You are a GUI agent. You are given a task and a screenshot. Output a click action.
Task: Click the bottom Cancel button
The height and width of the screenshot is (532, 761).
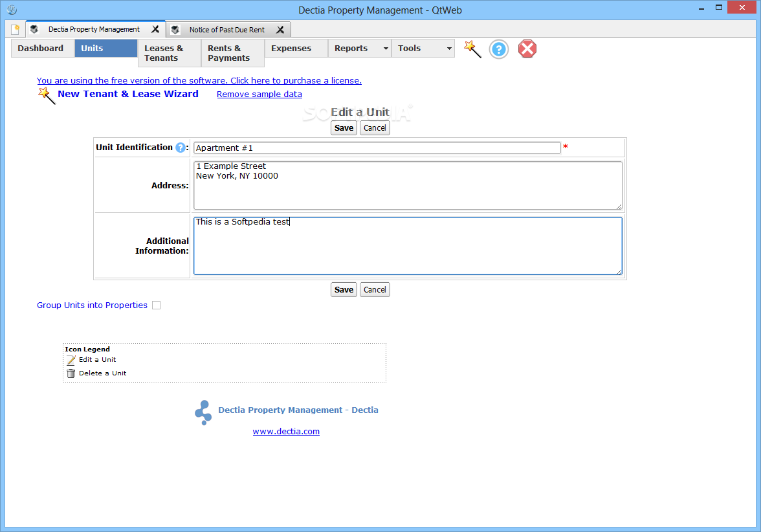375,290
